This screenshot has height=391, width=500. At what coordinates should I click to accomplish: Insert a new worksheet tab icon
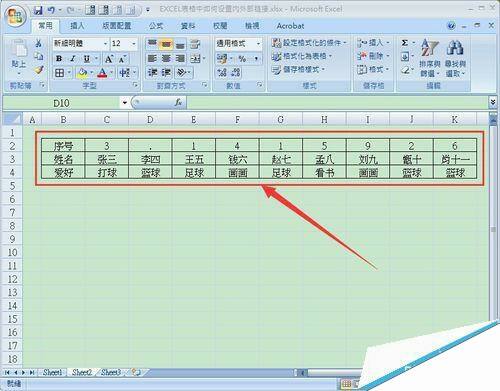coord(136,372)
